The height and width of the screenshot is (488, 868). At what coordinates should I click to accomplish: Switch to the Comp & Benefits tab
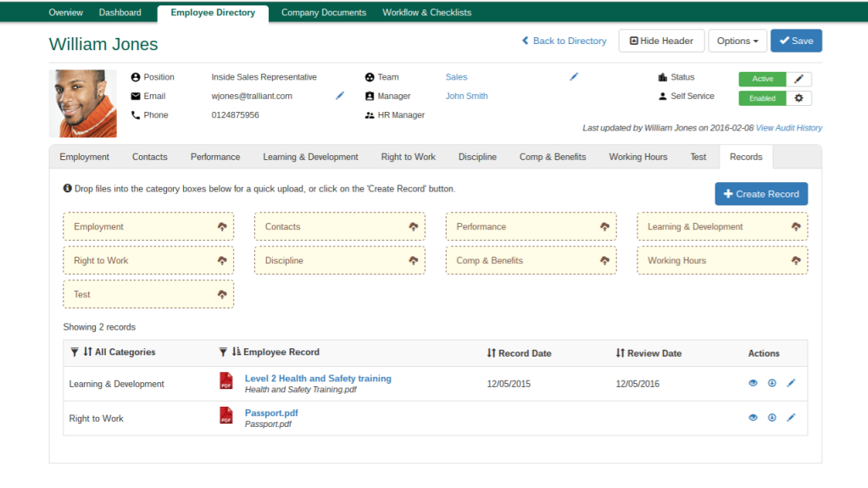tap(553, 157)
